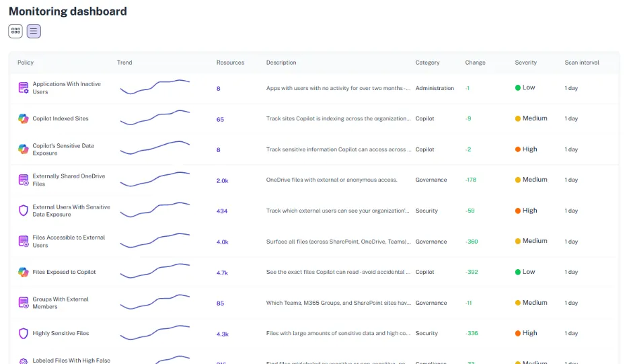Open the Groups With External Members policy
This screenshot has width=631, height=364.
click(x=61, y=303)
